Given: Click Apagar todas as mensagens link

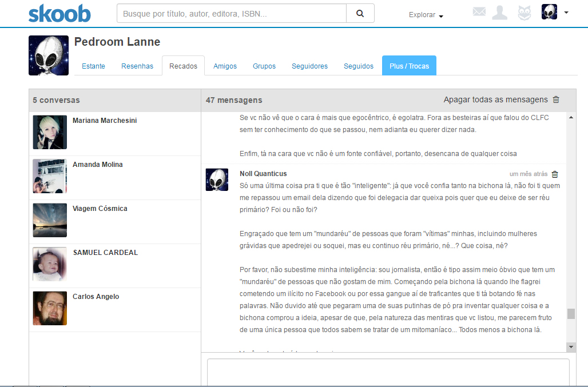Looking at the screenshot, I should click(495, 99).
